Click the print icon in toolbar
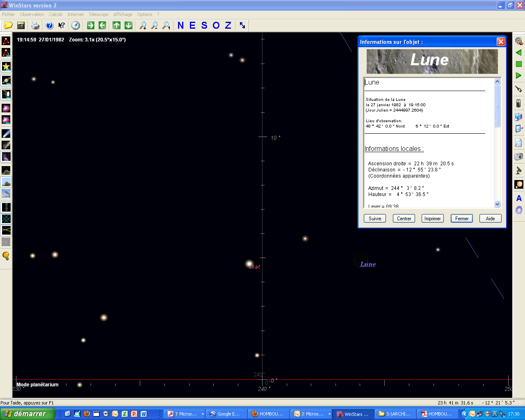 36,25
